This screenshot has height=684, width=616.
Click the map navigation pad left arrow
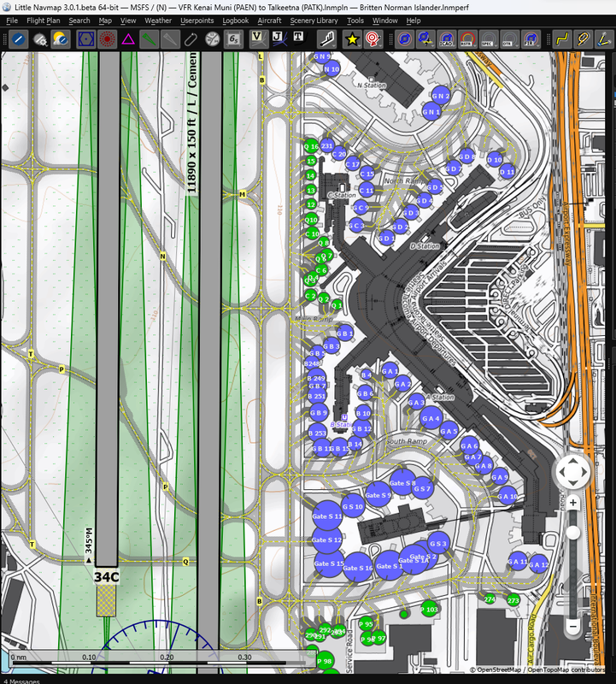pos(561,472)
